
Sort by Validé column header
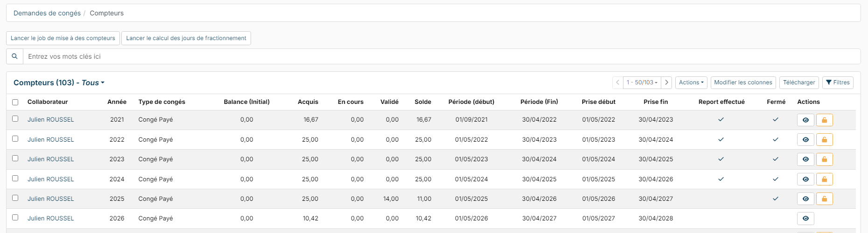[390, 102]
